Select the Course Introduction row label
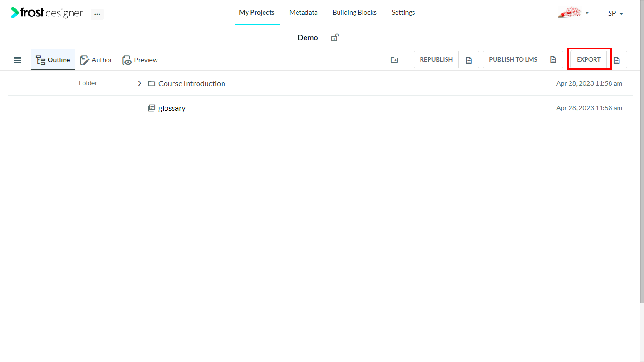644x362 pixels. [192, 83]
